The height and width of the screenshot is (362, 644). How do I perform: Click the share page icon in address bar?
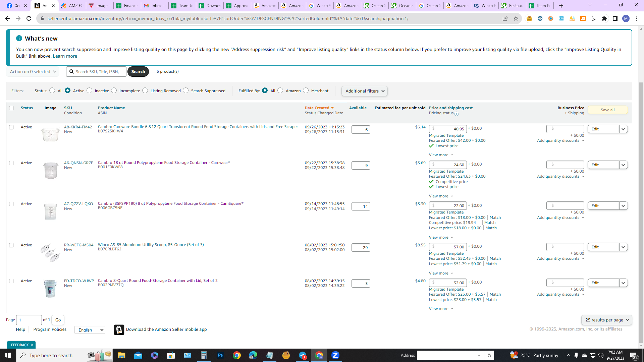[x=505, y=18]
